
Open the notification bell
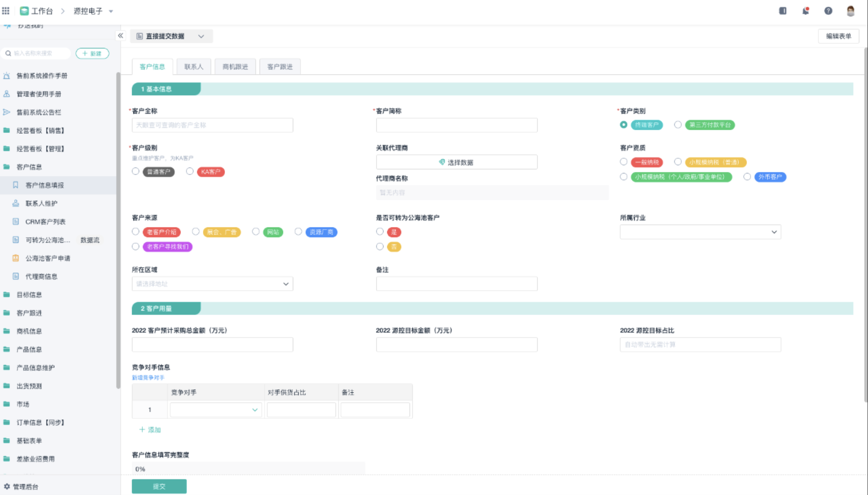click(x=806, y=11)
